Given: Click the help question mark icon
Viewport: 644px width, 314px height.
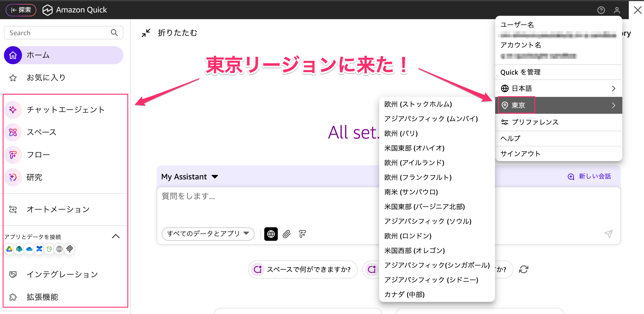Looking at the screenshot, I should coord(601,10).
